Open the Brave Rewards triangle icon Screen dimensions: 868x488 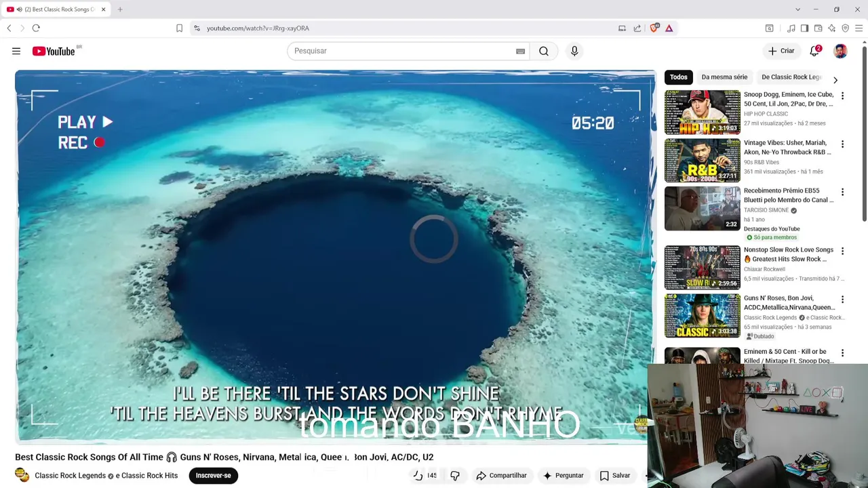[x=669, y=28]
